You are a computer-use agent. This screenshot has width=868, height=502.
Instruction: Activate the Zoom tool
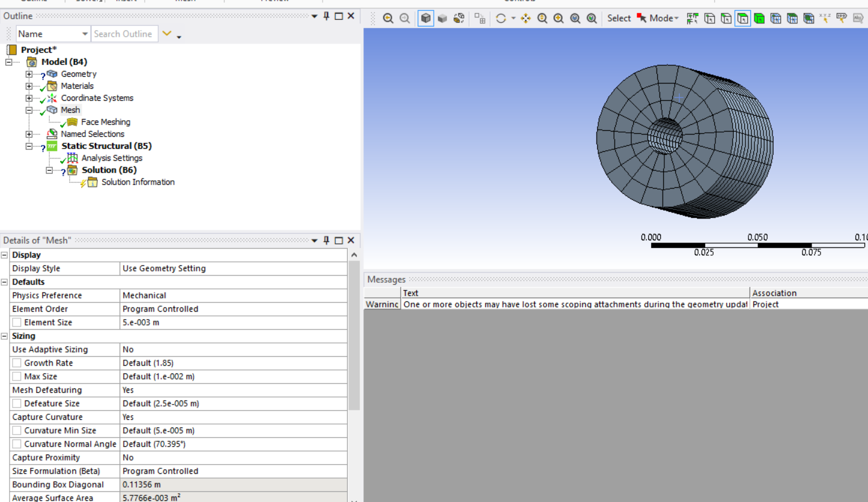[542, 18]
